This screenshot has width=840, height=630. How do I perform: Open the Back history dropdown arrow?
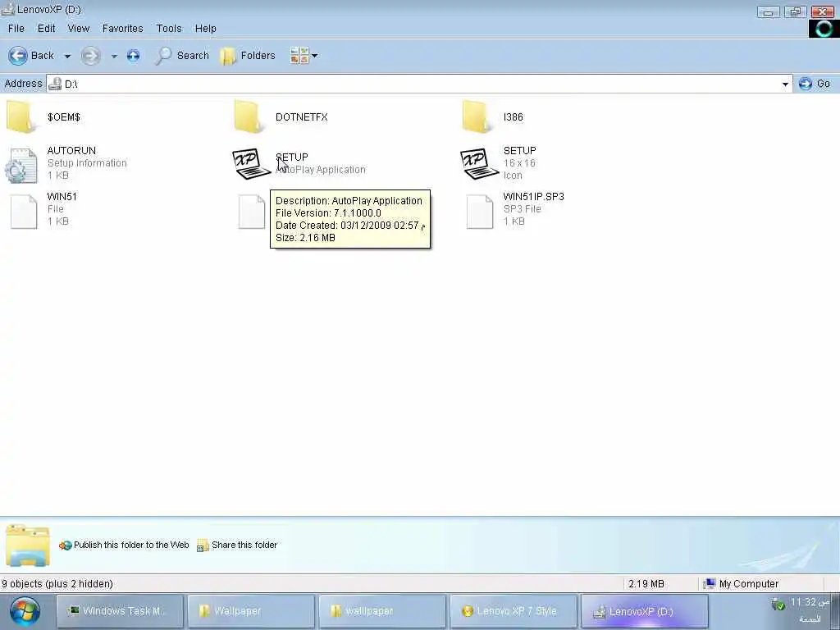[67, 56]
